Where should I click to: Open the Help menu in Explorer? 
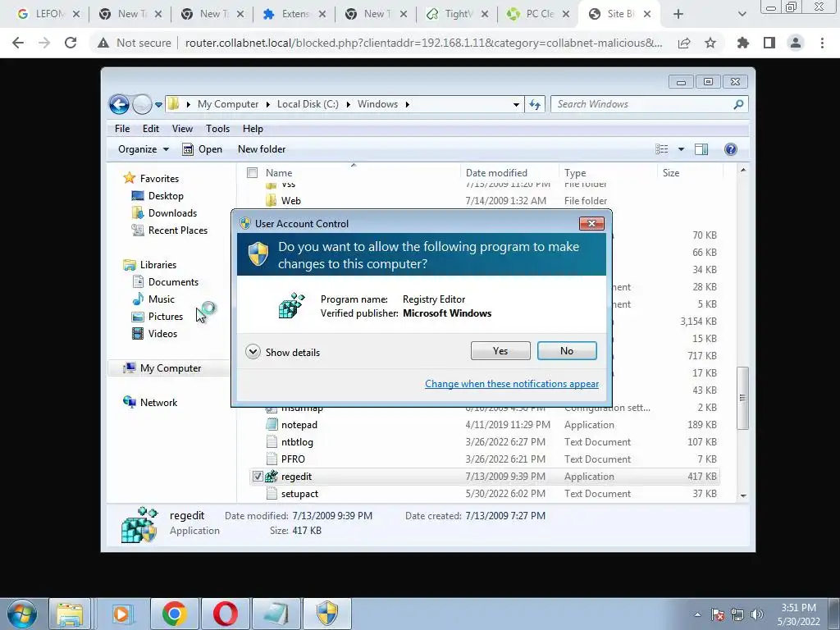pos(253,129)
